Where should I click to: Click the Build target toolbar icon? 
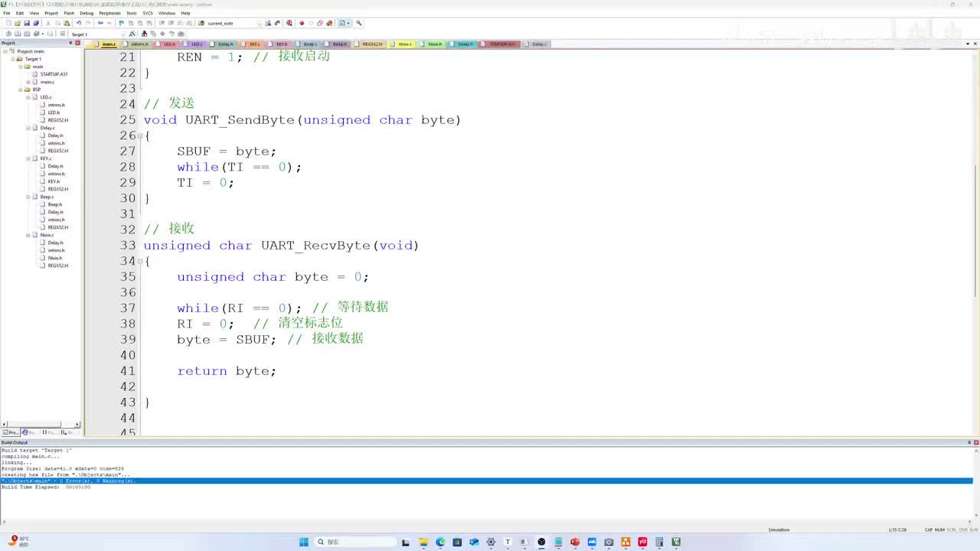pos(18,34)
